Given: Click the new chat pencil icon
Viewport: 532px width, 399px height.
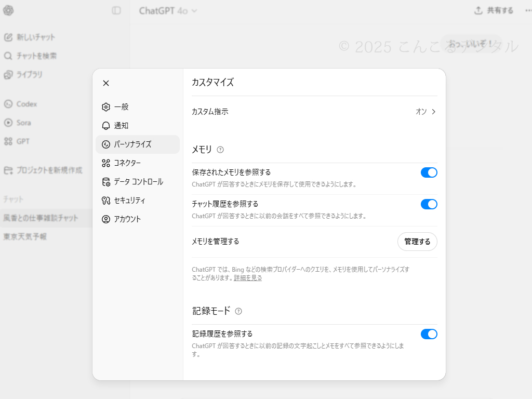Looking at the screenshot, I should 8,37.
